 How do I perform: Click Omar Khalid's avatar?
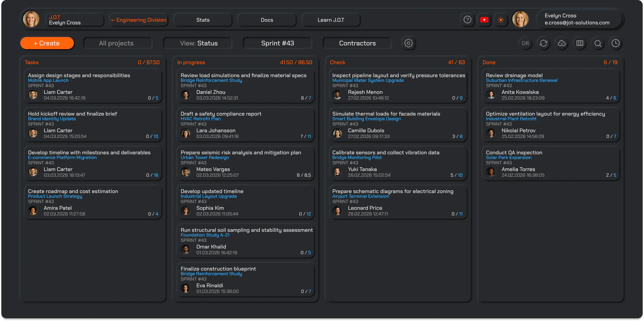(185, 250)
